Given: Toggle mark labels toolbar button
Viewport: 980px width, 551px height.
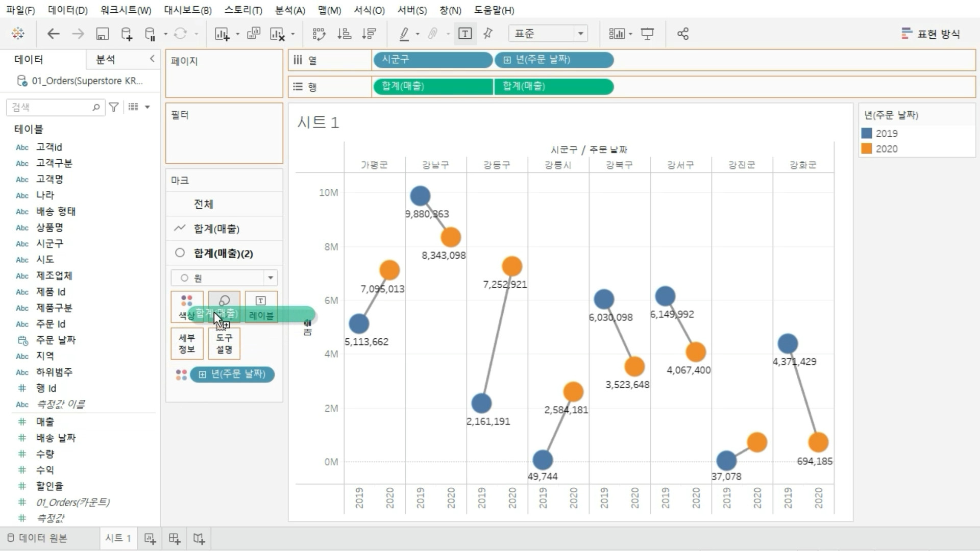Looking at the screenshot, I should (x=465, y=34).
